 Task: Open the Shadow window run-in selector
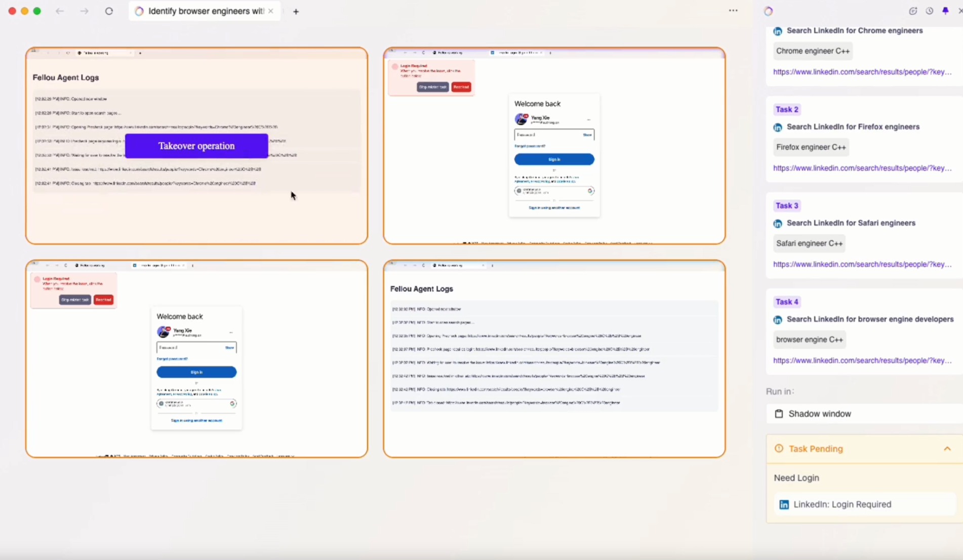pos(865,414)
